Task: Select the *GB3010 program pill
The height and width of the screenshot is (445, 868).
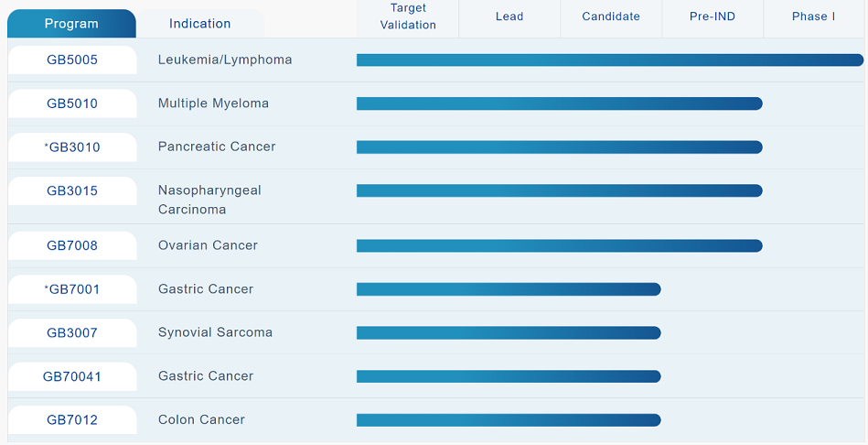Action: (x=72, y=147)
